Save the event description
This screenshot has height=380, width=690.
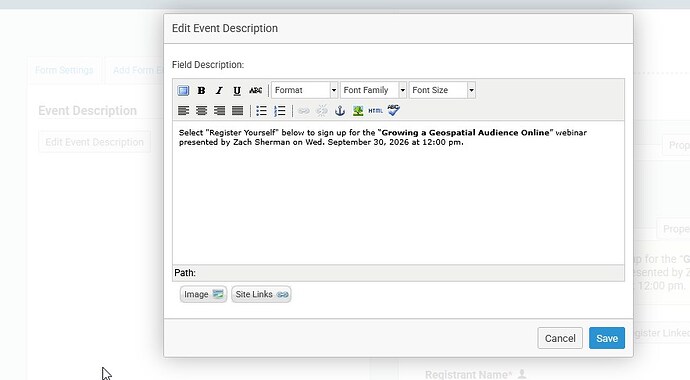point(607,338)
